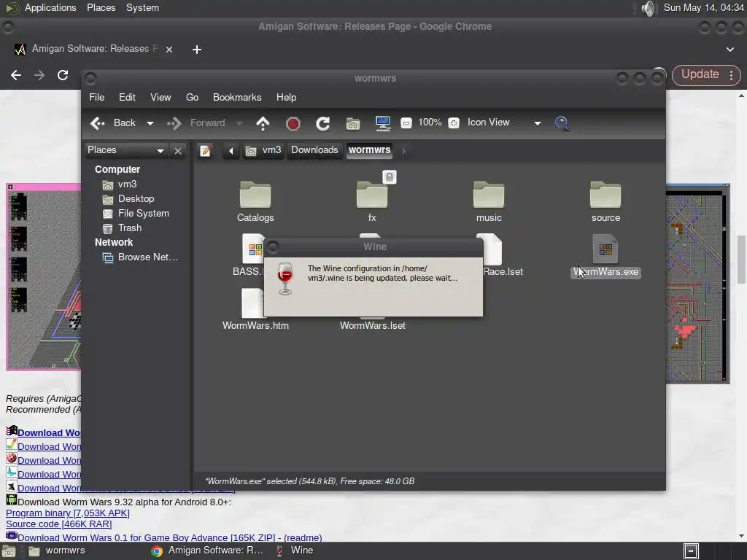Open the Applications menu in the top panel
Image resolution: width=747 pixels, height=560 pixels.
tap(50, 7)
